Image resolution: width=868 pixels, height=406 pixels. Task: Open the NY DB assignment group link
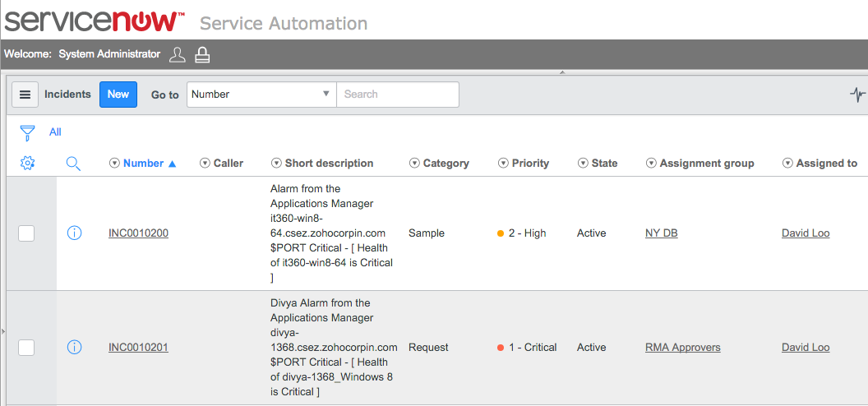pos(661,233)
